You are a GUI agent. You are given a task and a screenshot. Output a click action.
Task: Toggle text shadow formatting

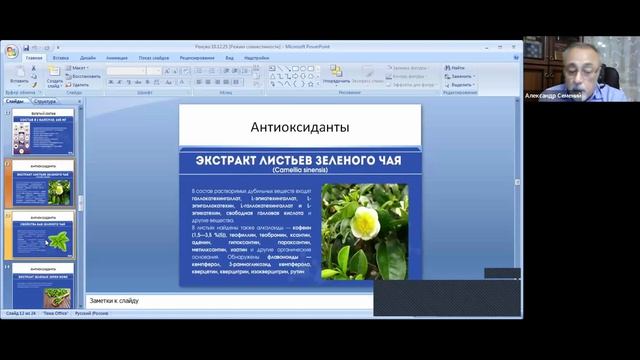tap(147, 82)
